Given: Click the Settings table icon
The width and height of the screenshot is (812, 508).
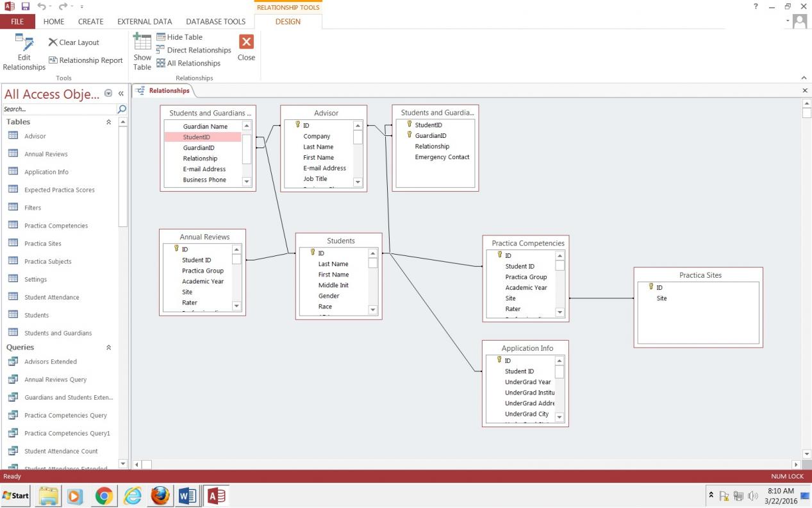Looking at the screenshot, I should click(13, 279).
